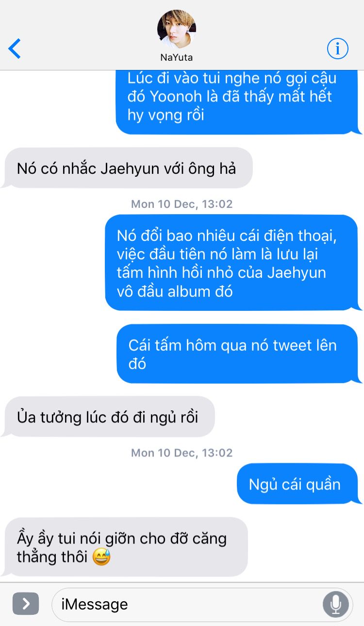Screen dimensions: 364x626
Task: Tap the "Cái tấm hôm qua nó tweet lên đó" bubble
Action: click(x=237, y=354)
